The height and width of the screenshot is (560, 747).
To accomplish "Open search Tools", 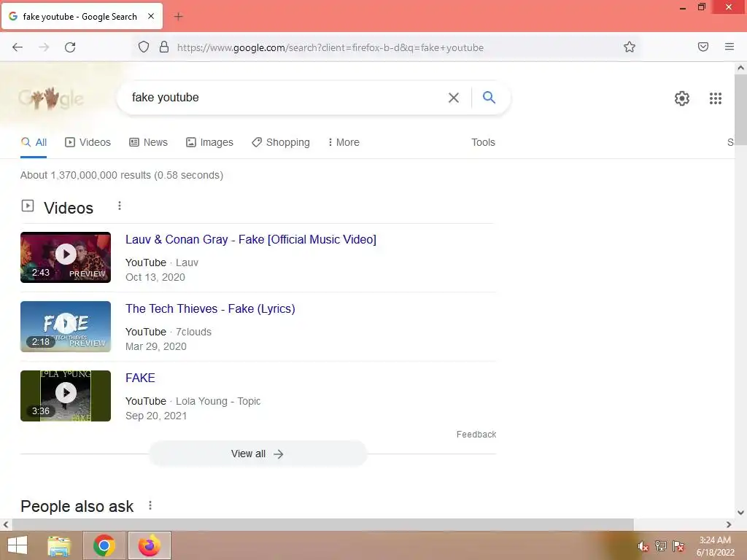I will pyautogui.click(x=483, y=142).
